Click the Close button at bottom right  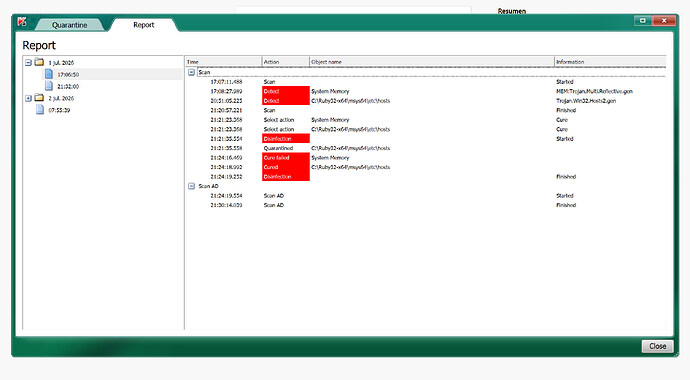coord(657,346)
